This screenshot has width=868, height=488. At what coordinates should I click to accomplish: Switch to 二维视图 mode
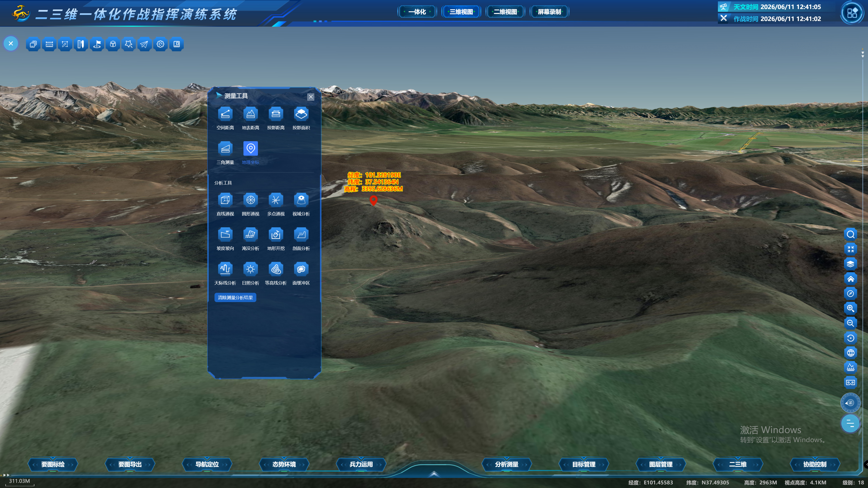pyautogui.click(x=505, y=12)
